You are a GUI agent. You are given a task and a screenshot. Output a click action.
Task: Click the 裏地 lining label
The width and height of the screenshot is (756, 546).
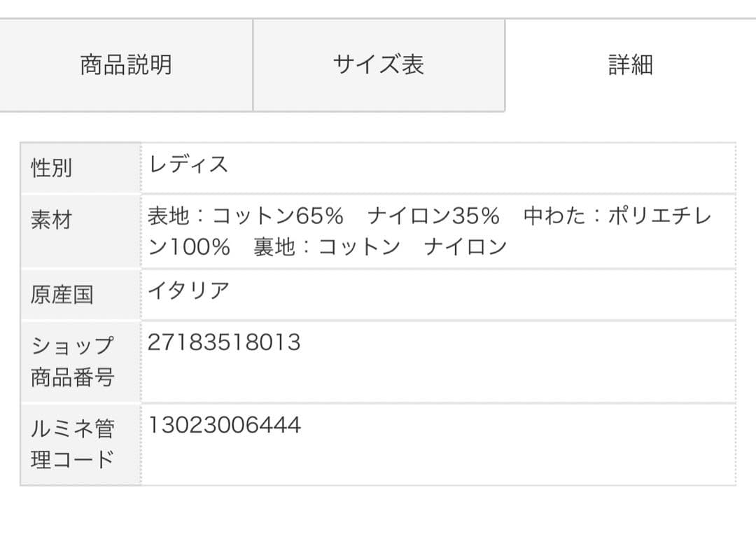tap(274, 247)
